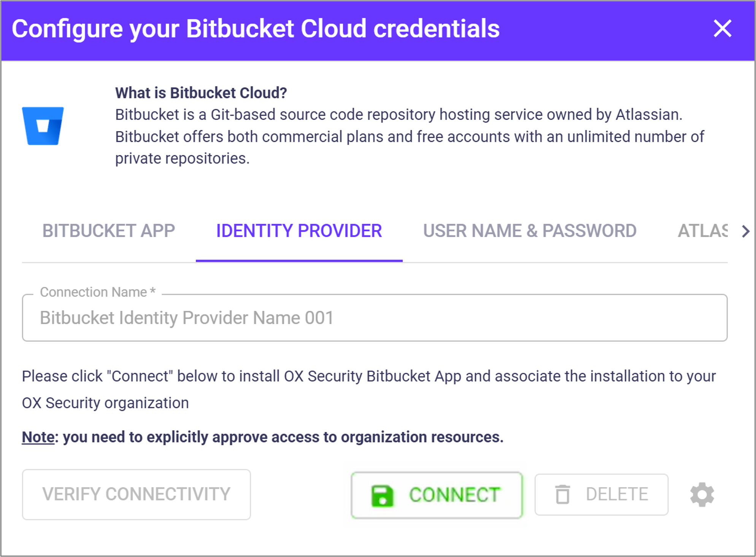Open settings via the gear icon
The image size is (756, 557).
702,495
